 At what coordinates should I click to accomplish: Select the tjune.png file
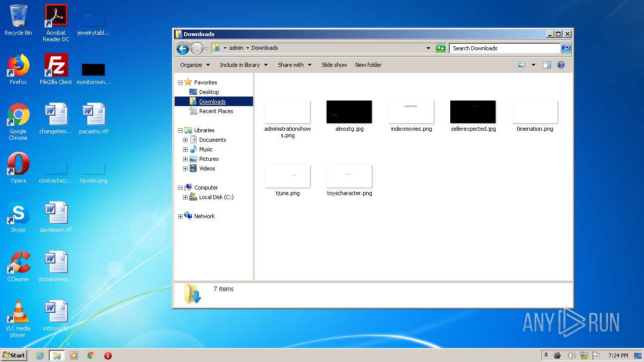[x=287, y=180]
